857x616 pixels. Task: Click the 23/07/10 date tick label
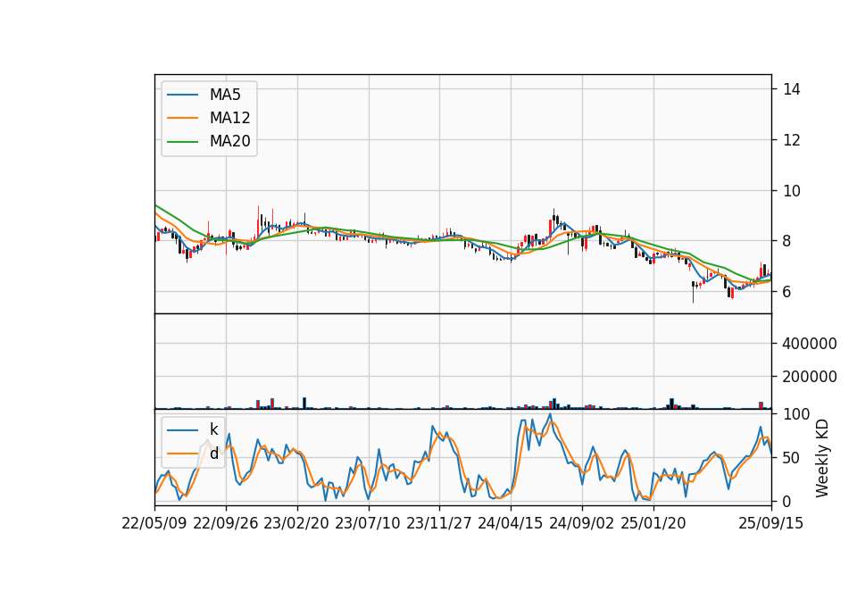coord(367,523)
